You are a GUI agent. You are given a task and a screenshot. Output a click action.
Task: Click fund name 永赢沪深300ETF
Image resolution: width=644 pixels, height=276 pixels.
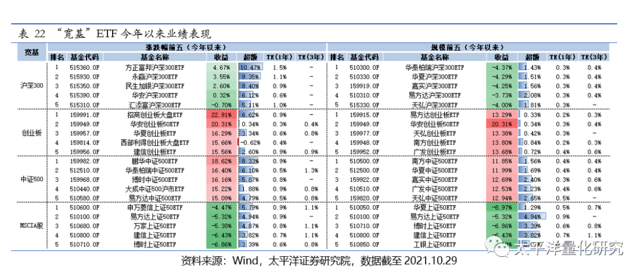click(x=155, y=77)
